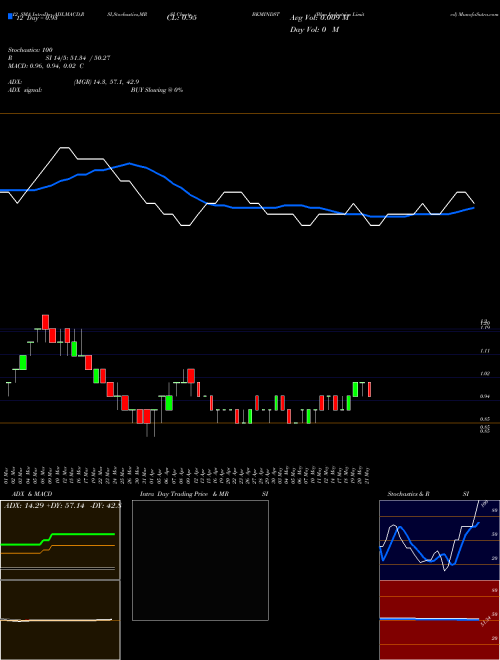Click the 'BUY Slowing @ 0%' signal text
Viewport: 500px width, 660px height.
157,90
